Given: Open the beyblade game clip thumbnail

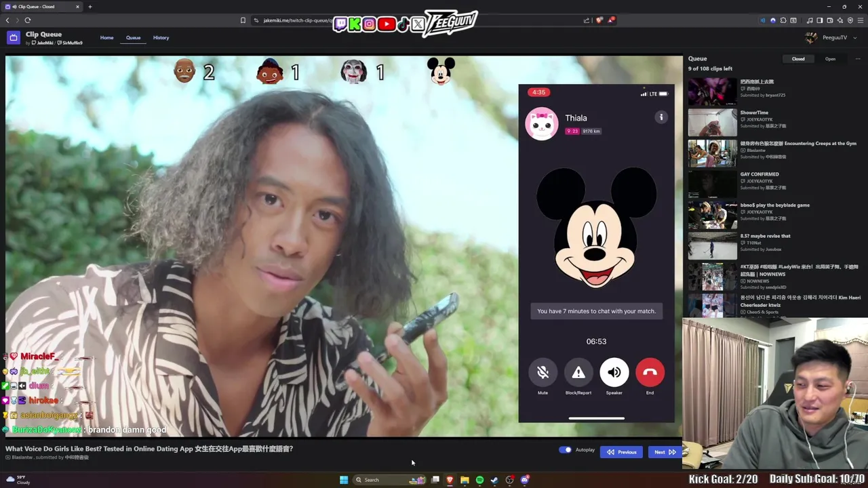Looking at the screenshot, I should 712,216.
